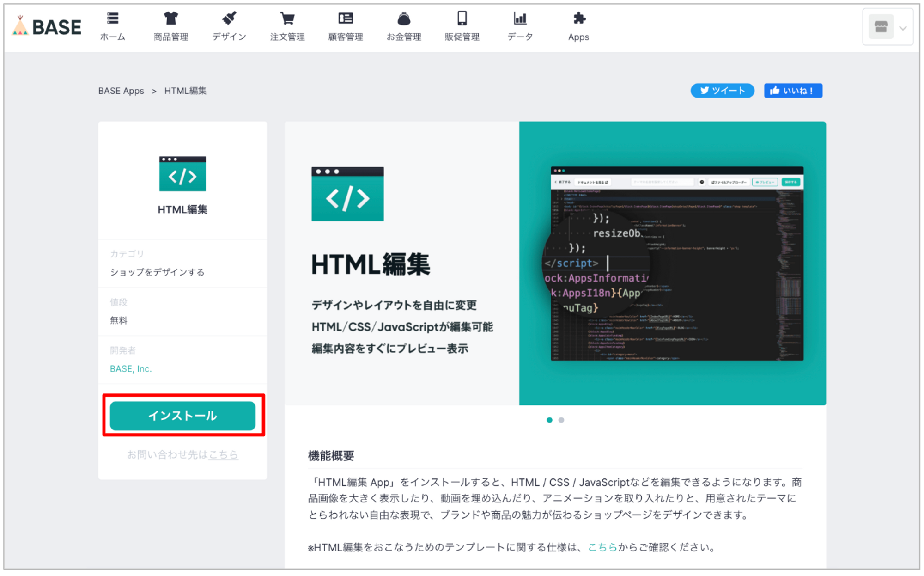Click the 機能概要 heading

click(331, 456)
